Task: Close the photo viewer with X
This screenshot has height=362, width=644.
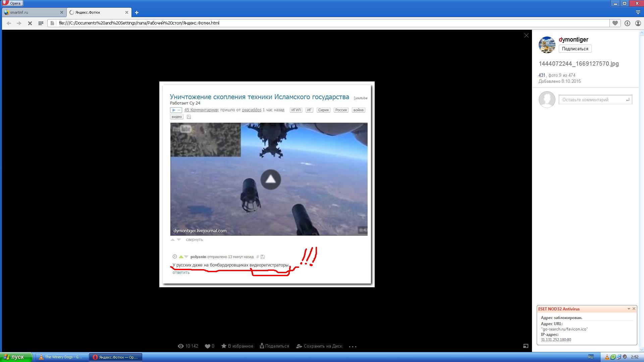Action: 526,36
